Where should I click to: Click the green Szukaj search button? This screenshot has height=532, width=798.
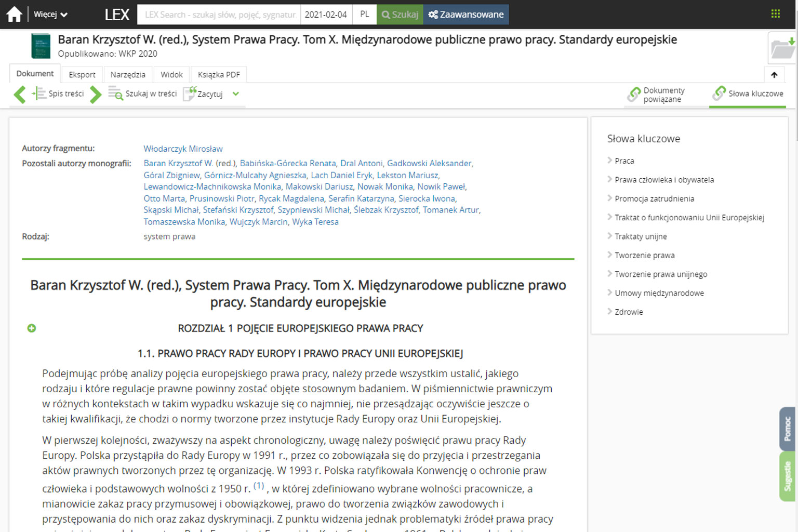click(x=400, y=15)
